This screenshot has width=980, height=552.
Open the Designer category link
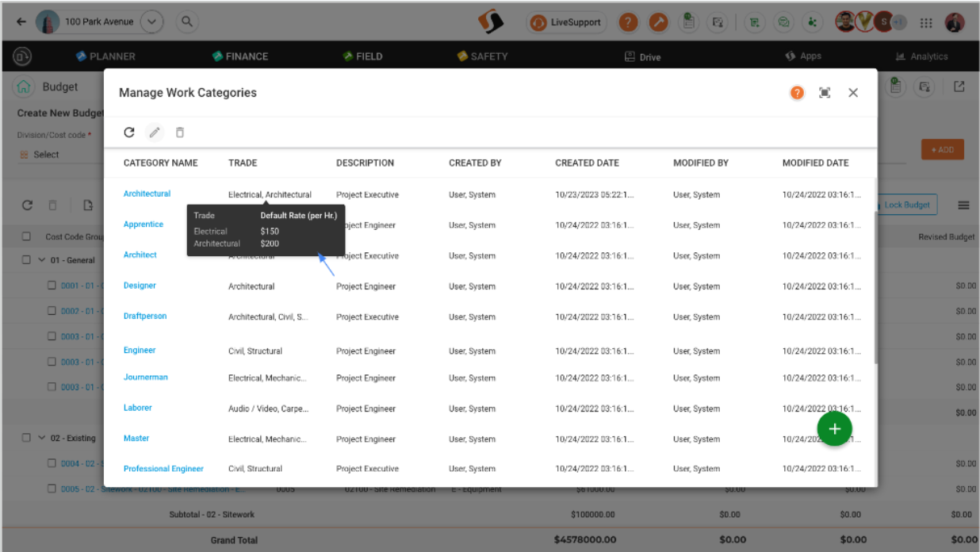pyautogui.click(x=140, y=286)
